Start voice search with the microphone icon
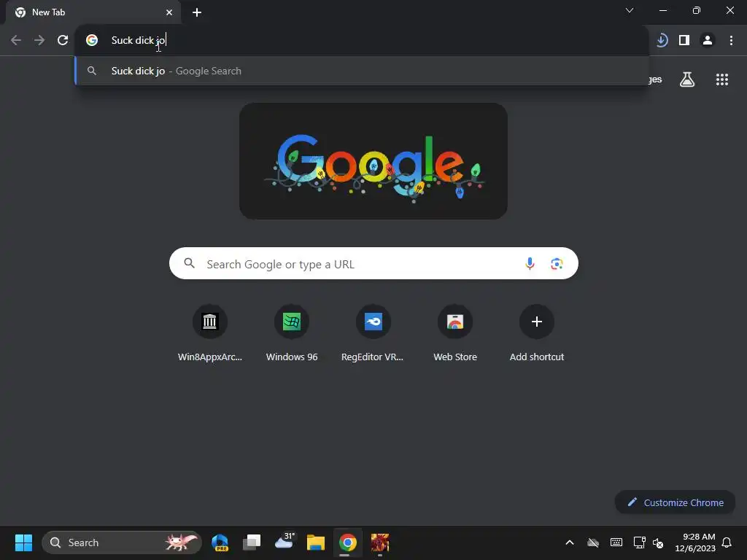This screenshot has width=747, height=560. 530,263
